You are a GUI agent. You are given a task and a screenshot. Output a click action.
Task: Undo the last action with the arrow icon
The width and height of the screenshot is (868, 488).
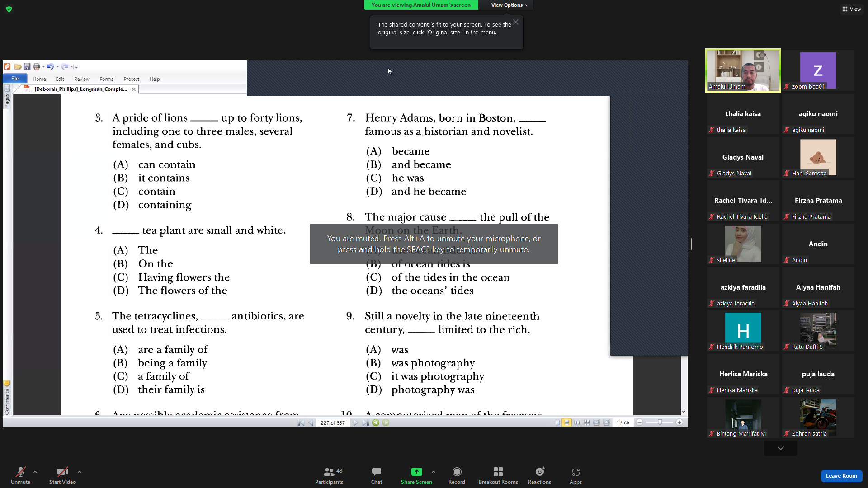pyautogui.click(x=50, y=66)
